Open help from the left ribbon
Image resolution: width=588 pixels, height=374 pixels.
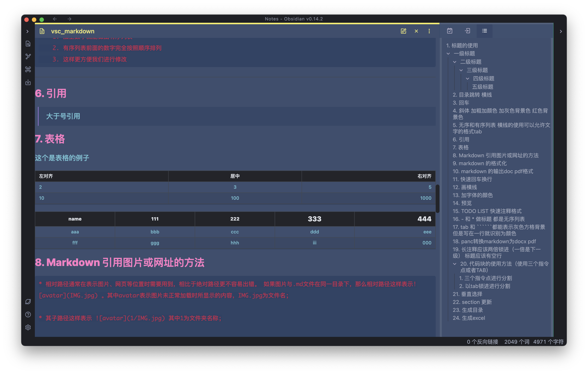pyautogui.click(x=28, y=314)
